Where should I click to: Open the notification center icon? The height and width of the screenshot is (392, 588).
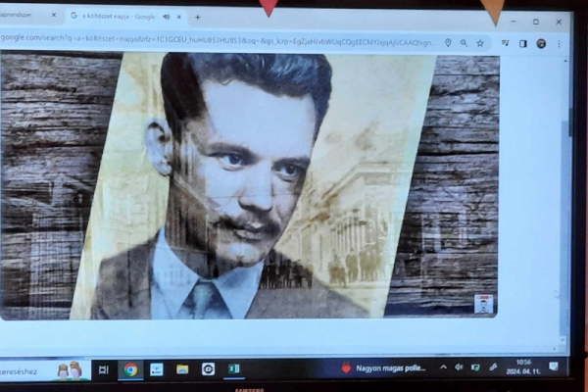tap(554, 367)
